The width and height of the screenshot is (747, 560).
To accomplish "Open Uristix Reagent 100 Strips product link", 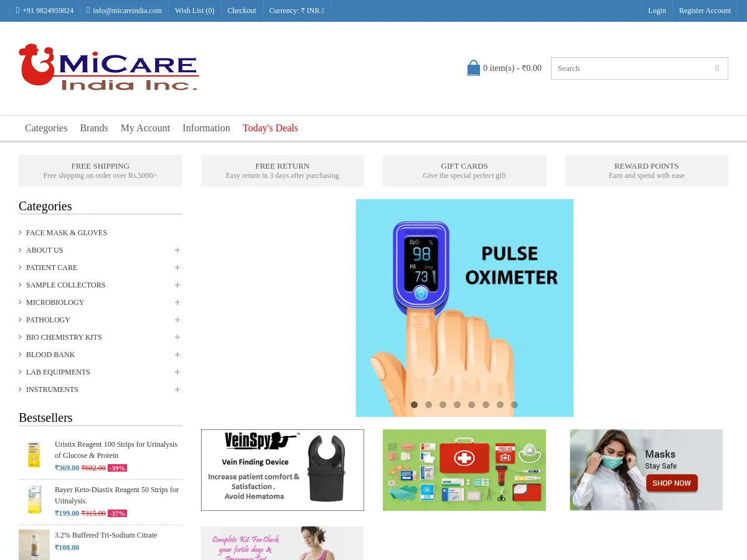I will click(116, 450).
